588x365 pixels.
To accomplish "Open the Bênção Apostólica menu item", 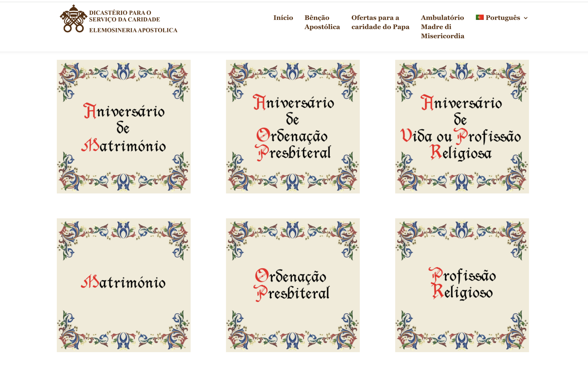I will pos(322,22).
